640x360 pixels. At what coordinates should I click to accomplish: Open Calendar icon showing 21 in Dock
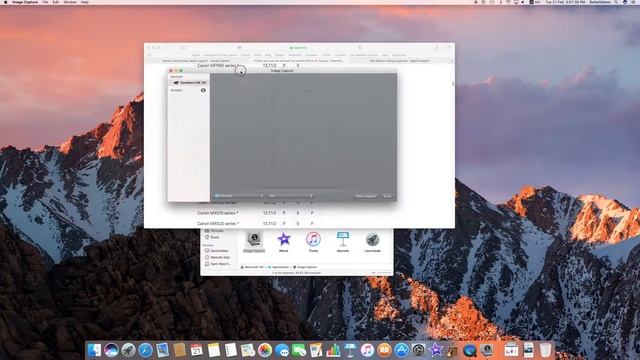pyautogui.click(x=196, y=350)
